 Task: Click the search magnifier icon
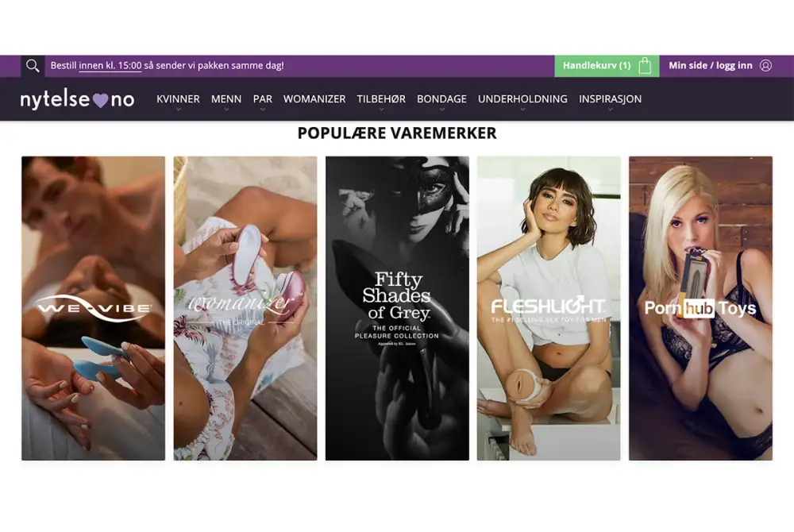[33, 66]
